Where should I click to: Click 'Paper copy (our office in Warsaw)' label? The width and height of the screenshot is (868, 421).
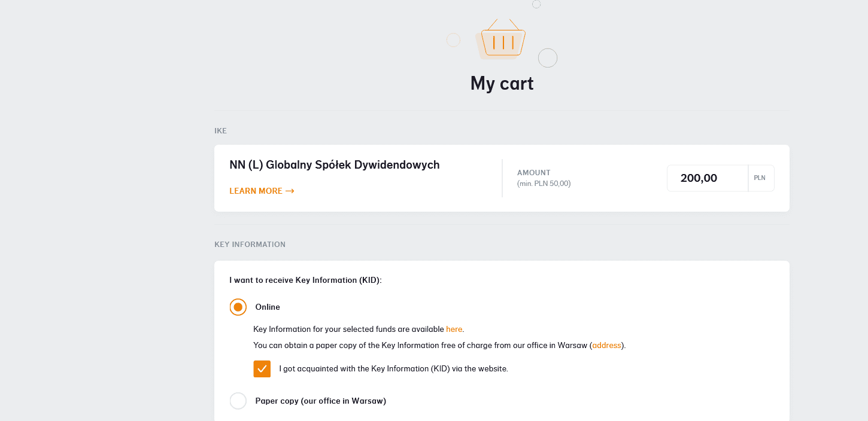pyautogui.click(x=320, y=401)
